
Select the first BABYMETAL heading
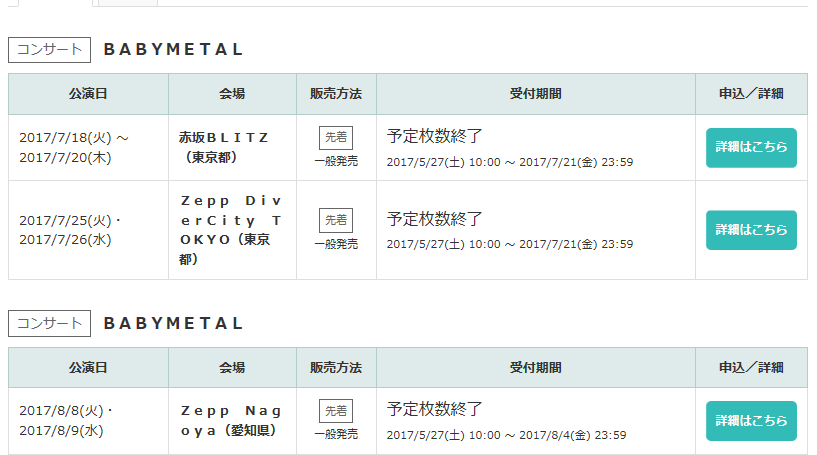(173, 50)
